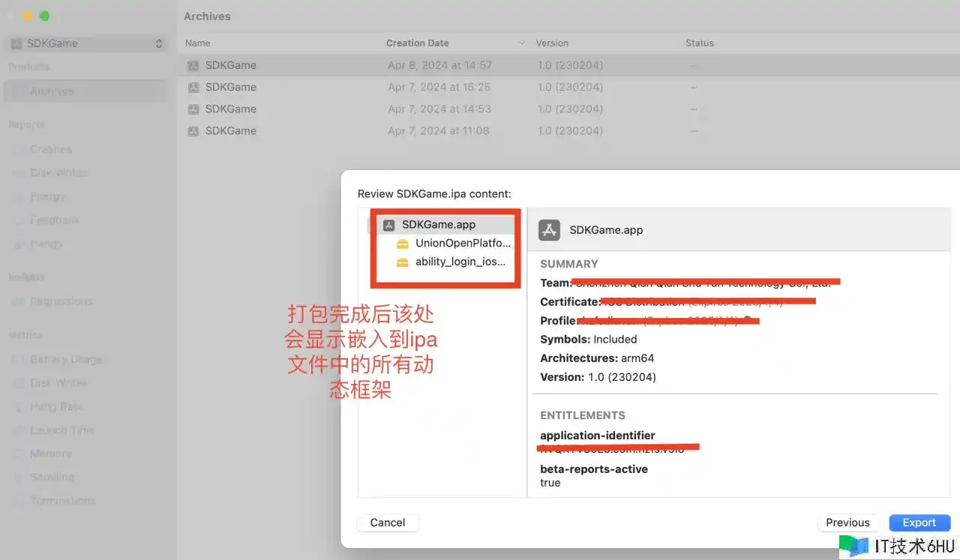This screenshot has width=960, height=560.
Task: Open Disk Writes under Metrics
Action: click(x=58, y=383)
